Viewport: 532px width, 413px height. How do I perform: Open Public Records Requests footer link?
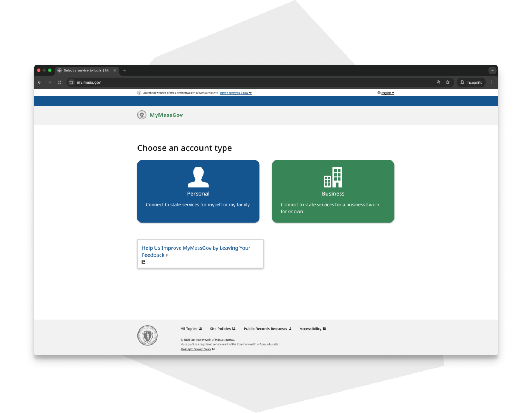click(x=267, y=329)
